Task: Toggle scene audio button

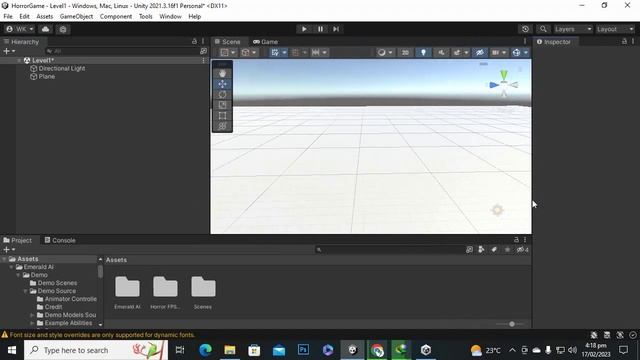Action: pyautogui.click(x=441, y=52)
